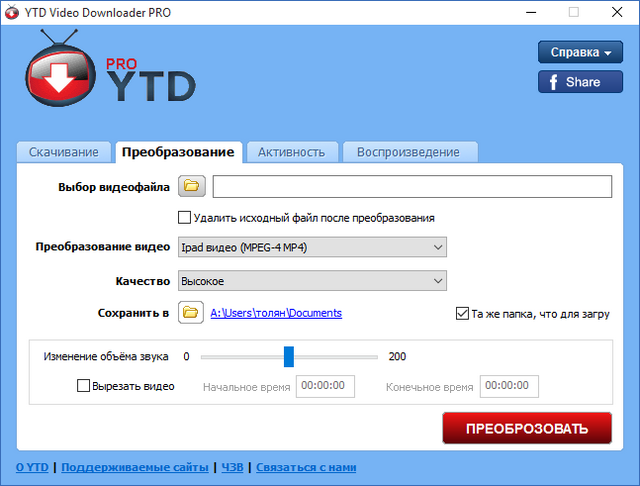Screen dimensions: 640x486
Task: Open the Преобразование видео format dropdown
Action: (x=312, y=247)
